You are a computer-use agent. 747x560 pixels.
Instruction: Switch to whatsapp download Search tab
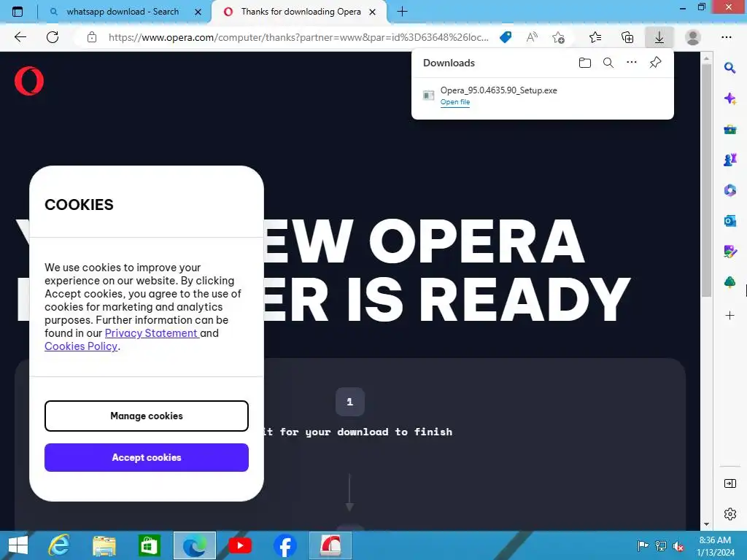tap(123, 12)
